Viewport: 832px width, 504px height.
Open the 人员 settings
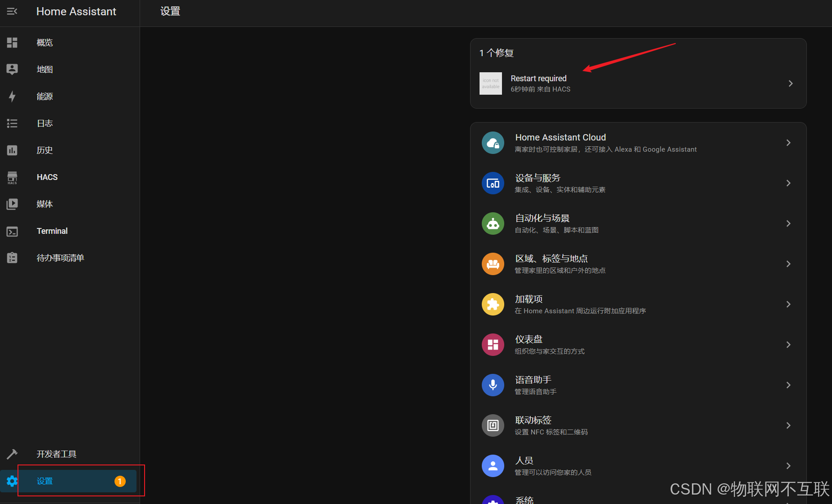638,466
